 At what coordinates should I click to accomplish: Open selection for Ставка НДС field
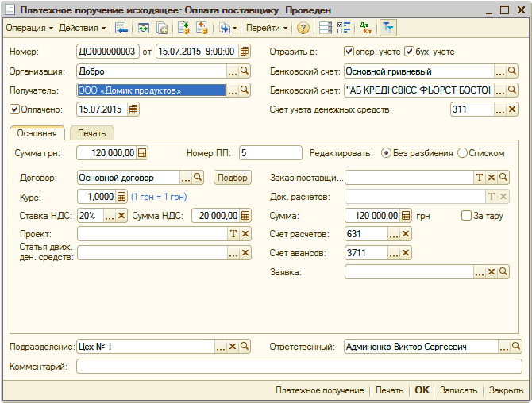(x=108, y=216)
